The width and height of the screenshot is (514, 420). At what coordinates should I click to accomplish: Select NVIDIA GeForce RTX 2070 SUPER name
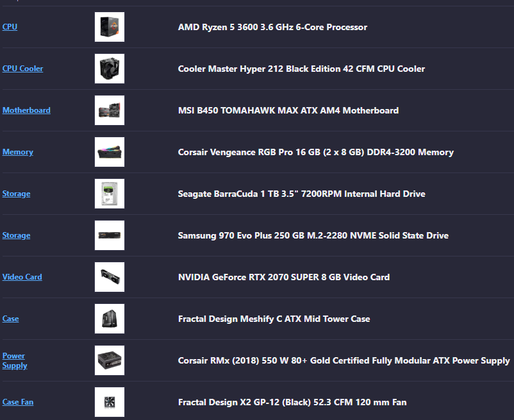pos(284,277)
